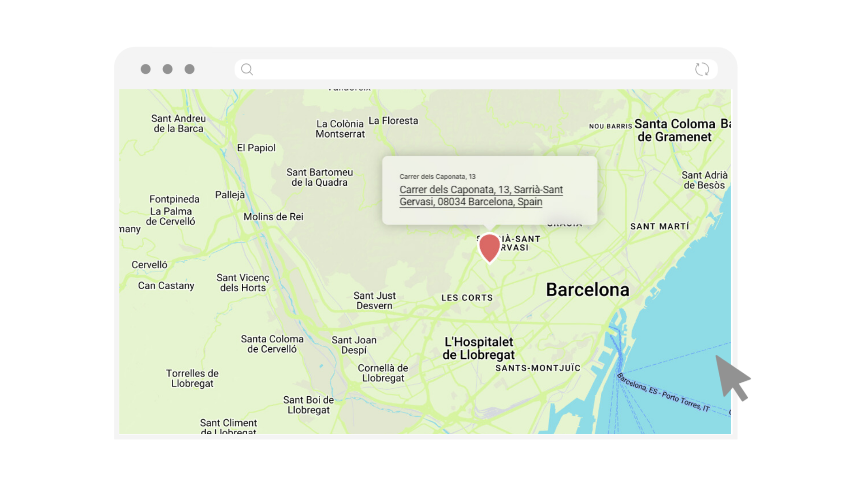
Task: Click the Sant Just Desvern label
Action: click(x=374, y=300)
